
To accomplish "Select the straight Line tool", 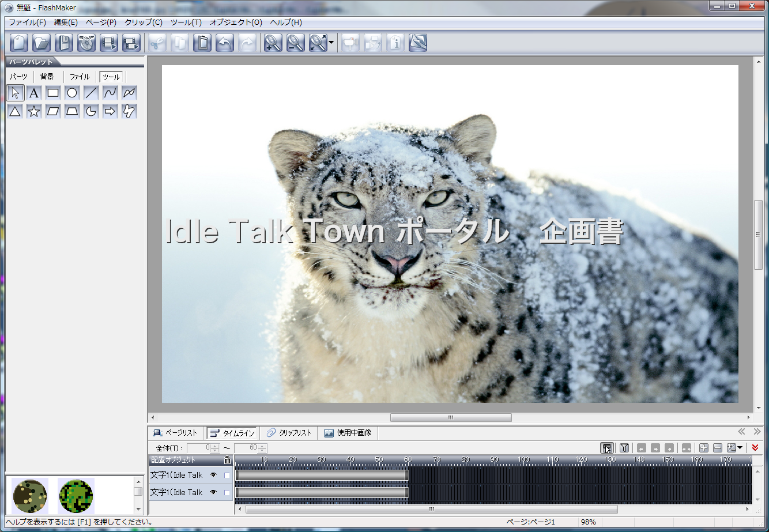I will 91,93.
